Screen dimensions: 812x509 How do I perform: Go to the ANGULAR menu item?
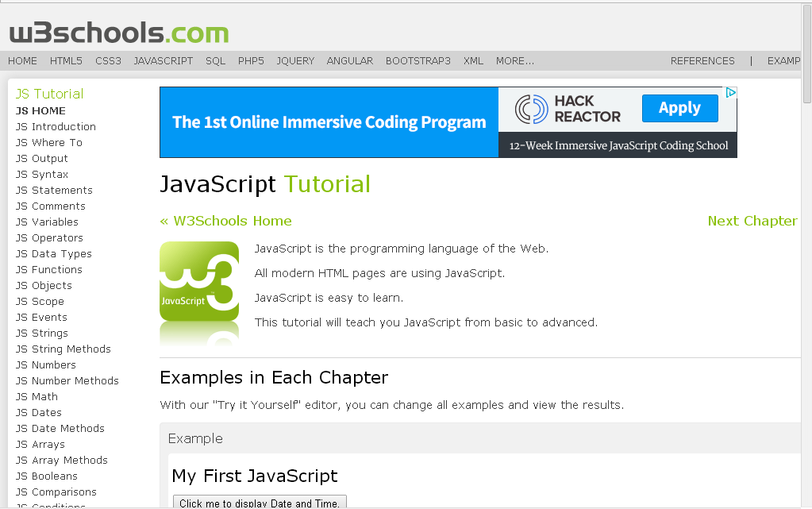coord(349,60)
